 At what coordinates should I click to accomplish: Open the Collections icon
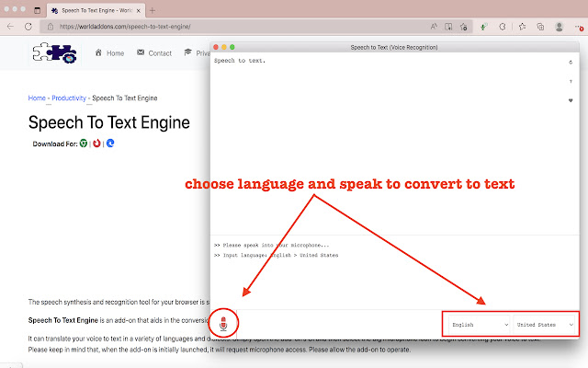[x=540, y=27]
